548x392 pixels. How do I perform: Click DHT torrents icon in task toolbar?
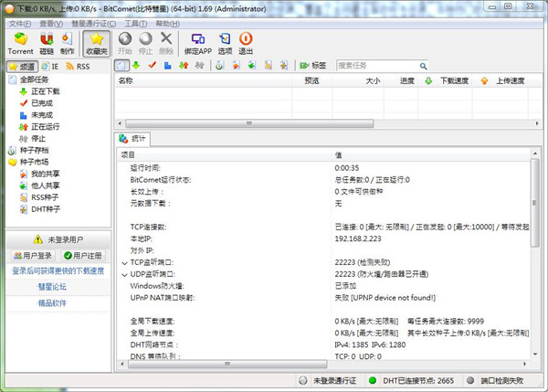[x=284, y=66]
